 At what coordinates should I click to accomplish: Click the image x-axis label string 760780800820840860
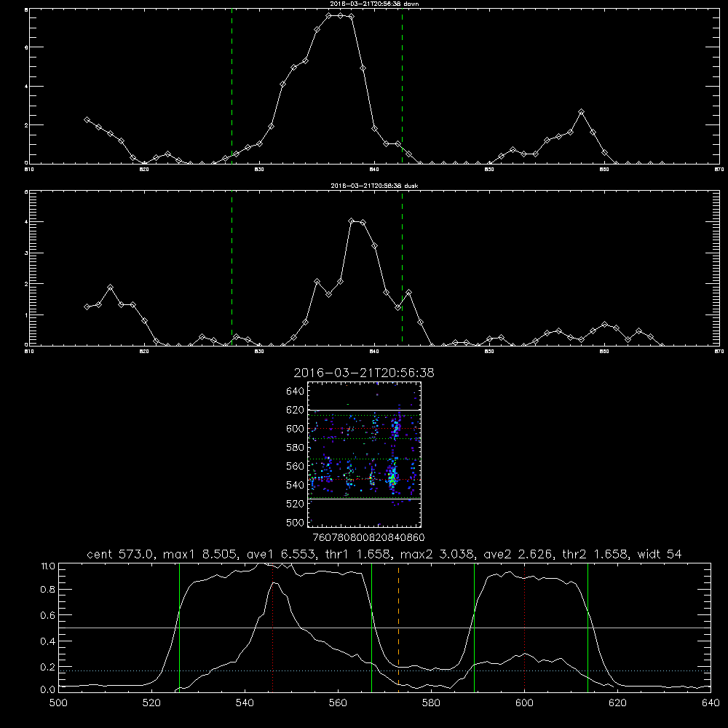pos(368,538)
